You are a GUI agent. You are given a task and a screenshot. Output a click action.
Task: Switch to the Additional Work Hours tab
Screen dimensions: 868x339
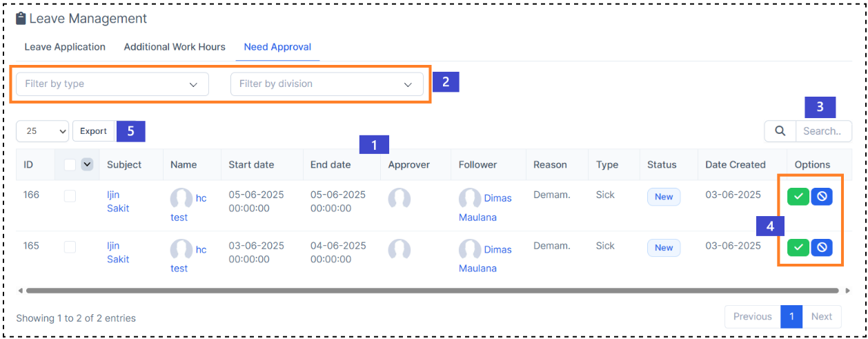175,47
